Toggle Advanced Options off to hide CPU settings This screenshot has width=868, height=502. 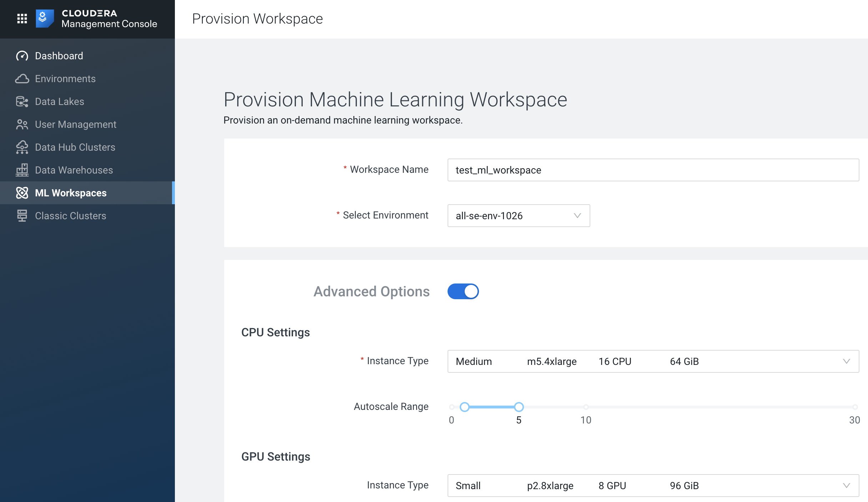463,291
